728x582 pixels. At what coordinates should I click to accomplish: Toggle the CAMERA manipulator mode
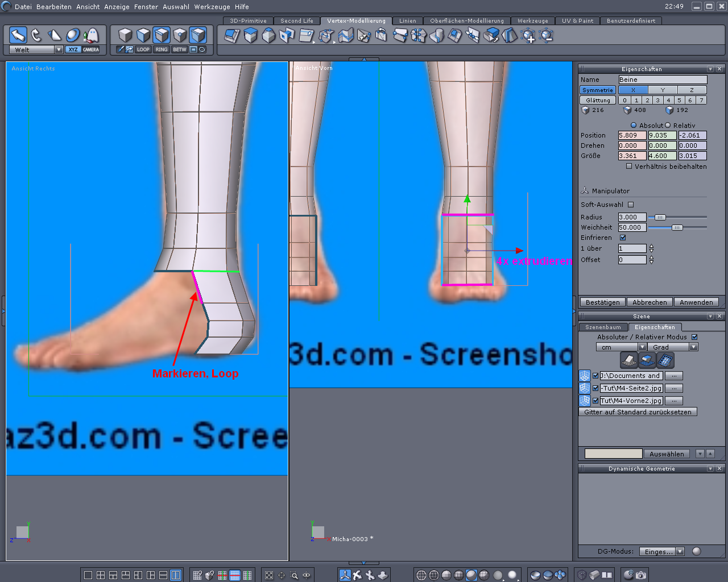[x=91, y=49]
